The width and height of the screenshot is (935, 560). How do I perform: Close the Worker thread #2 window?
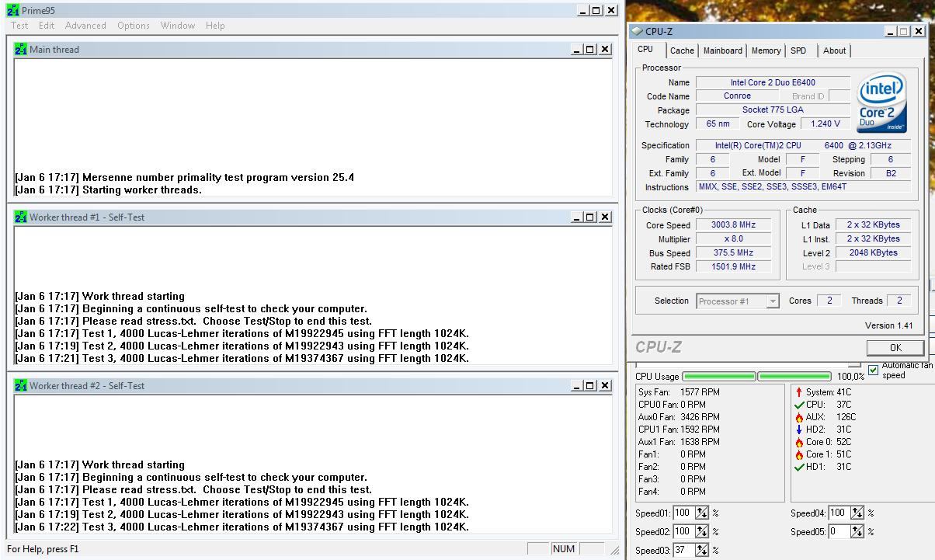(x=605, y=386)
